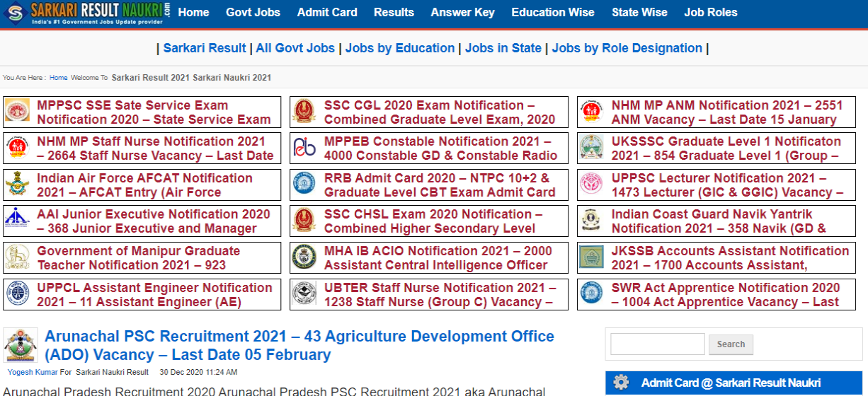Follow the Sarkari Result quick link
This screenshot has height=396, width=868.
coord(205,48)
